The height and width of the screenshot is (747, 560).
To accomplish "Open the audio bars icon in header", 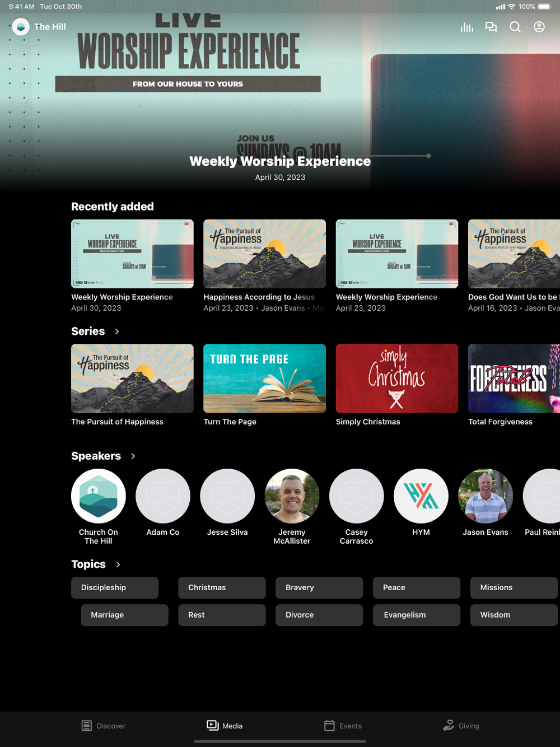I will tap(467, 27).
